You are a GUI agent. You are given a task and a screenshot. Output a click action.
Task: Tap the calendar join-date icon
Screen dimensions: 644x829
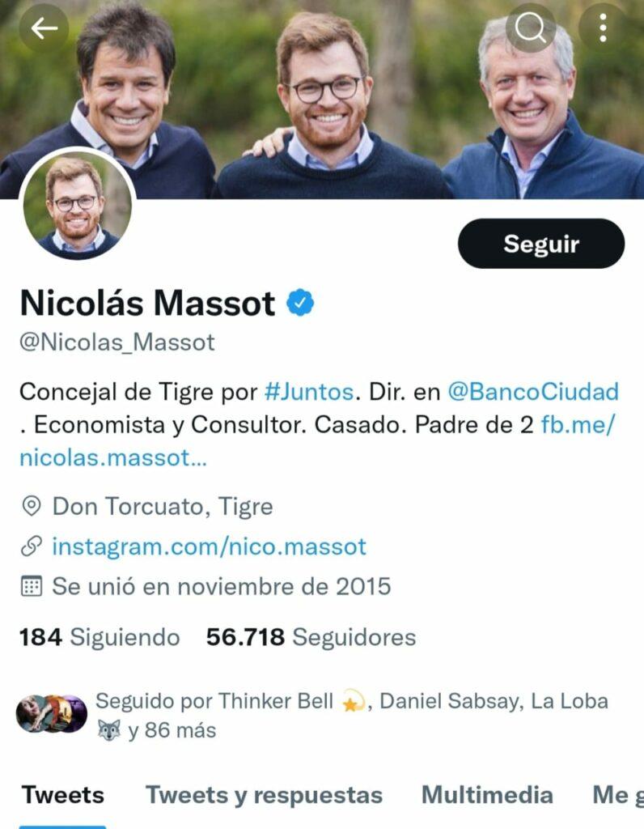(32, 587)
